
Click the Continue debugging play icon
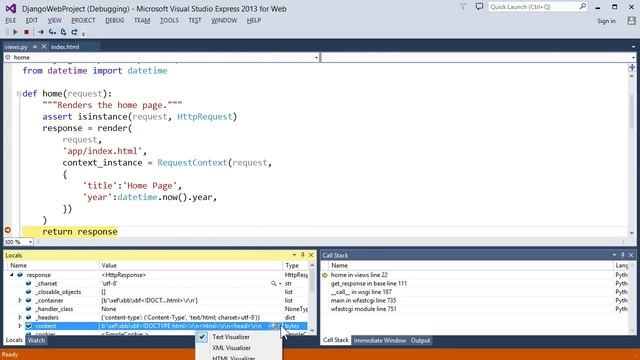pyautogui.click(x=15, y=32)
